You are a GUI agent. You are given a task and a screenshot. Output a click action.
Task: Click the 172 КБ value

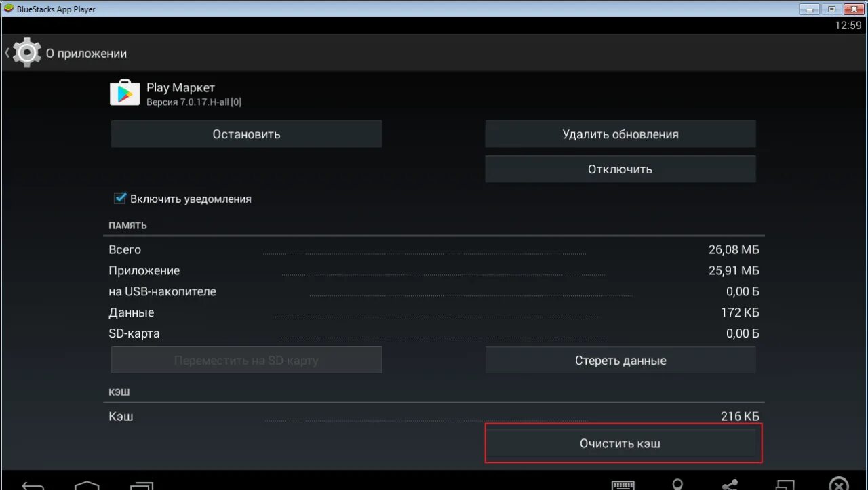point(740,312)
